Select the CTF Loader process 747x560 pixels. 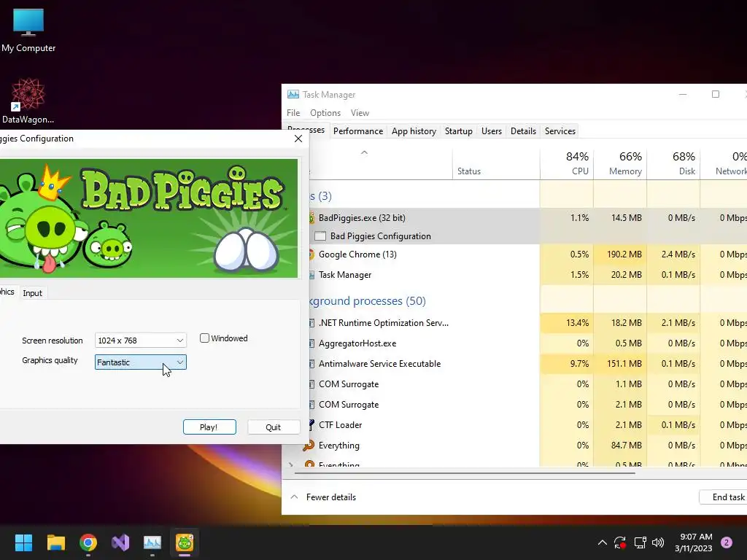(x=528, y=425)
